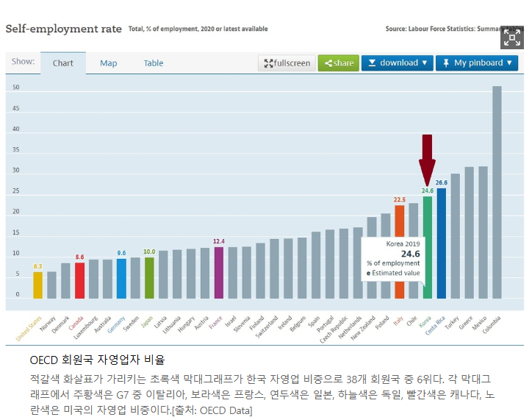Switch to the Table tab
Image resolution: width=532 pixels, height=417 pixels.
(154, 63)
